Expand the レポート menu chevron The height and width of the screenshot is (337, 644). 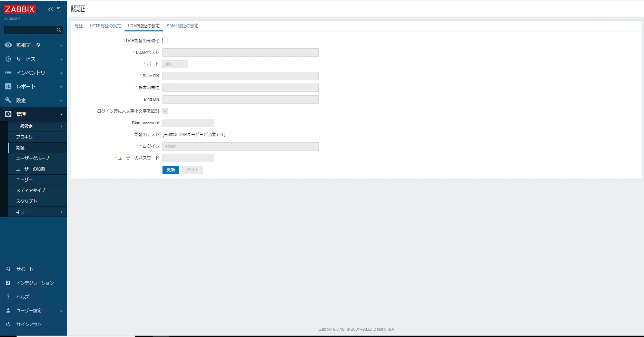tap(61, 87)
